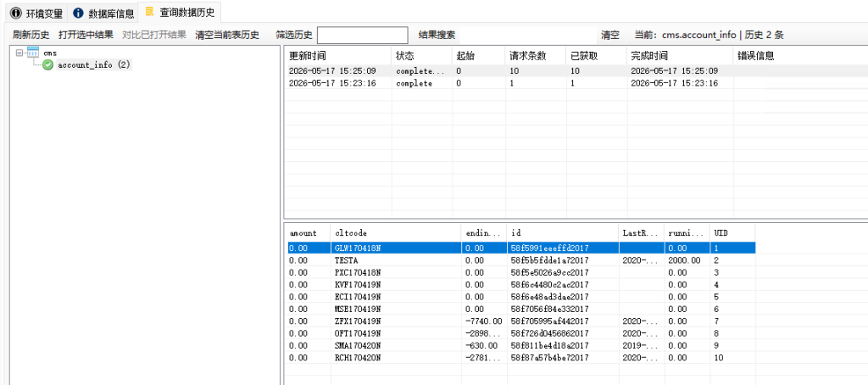The height and width of the screenshot is (385, 868).
Task: Click id cell 58f705995af442017
Action: [549, 321]
